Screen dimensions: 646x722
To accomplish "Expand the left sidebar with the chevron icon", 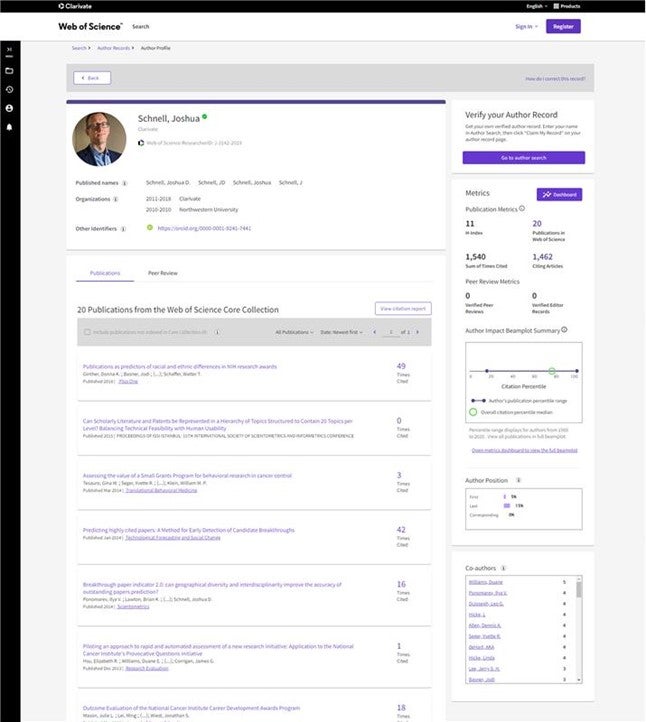I will pyautogui.click(x=9, y=48).
